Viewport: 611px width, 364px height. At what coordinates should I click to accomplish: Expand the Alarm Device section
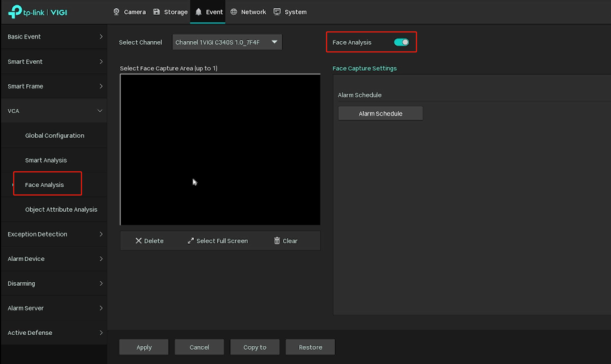(x=54, y=259)
